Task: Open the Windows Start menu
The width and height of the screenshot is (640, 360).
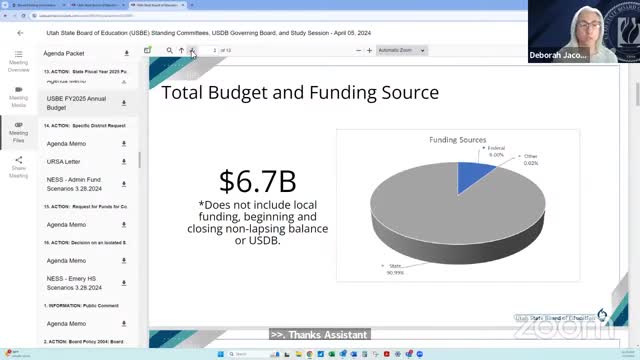Action: [x=220, y=354]
